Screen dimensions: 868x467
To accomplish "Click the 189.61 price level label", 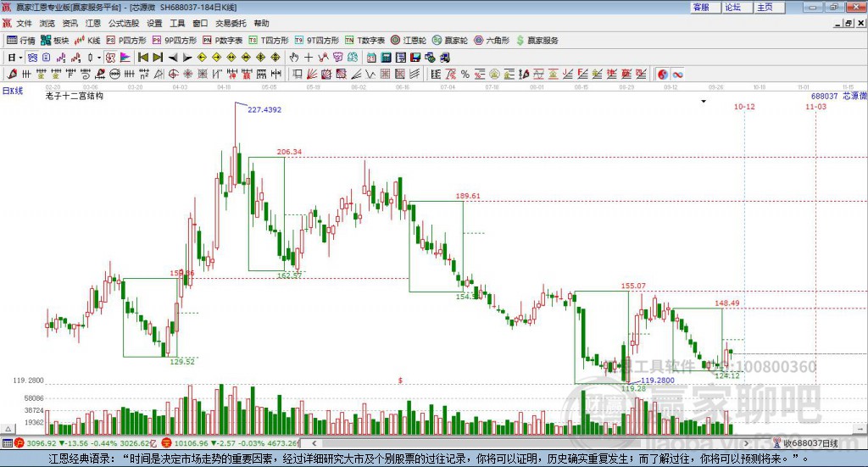I will 468,196.
